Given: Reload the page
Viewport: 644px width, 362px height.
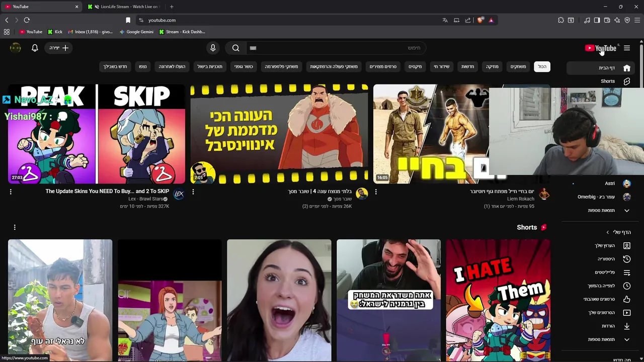Looking at the screenshot, I should [27, 20].
